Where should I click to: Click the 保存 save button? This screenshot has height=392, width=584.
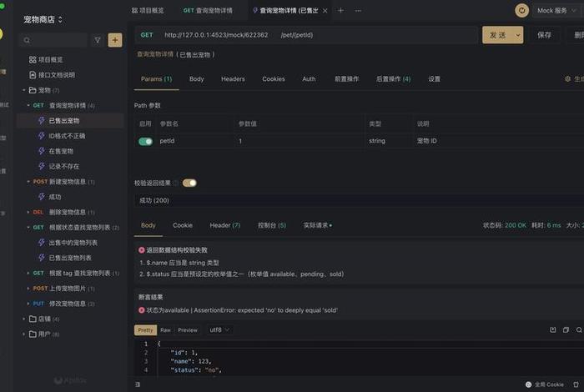tap(544, 35)
